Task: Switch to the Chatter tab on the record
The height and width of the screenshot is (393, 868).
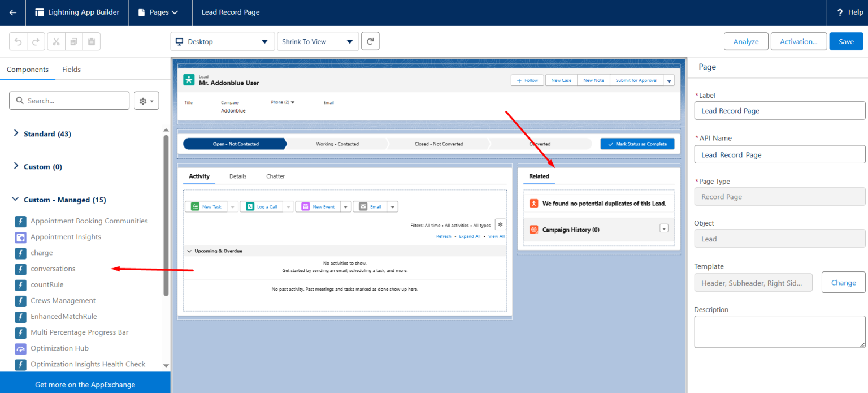Action: 275,176
